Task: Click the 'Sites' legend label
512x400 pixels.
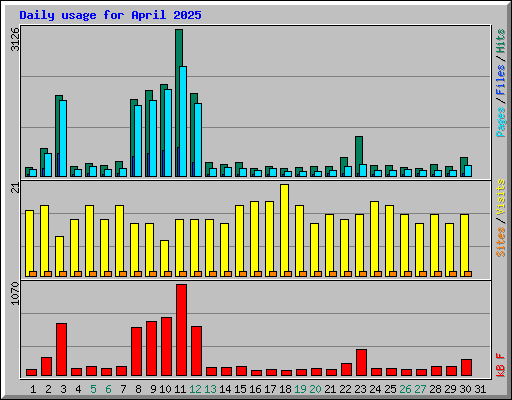Action: click(501, 241)
